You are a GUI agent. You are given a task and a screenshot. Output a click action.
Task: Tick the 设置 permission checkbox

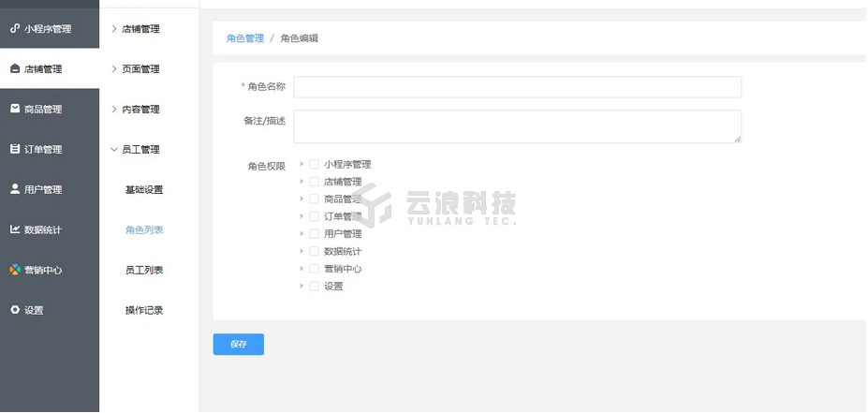tap(315, 287)
